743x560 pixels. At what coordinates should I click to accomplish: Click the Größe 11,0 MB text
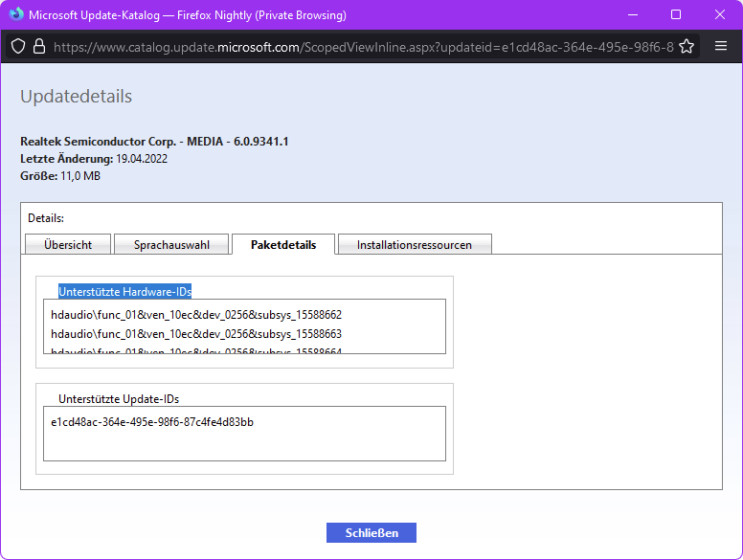60,176
